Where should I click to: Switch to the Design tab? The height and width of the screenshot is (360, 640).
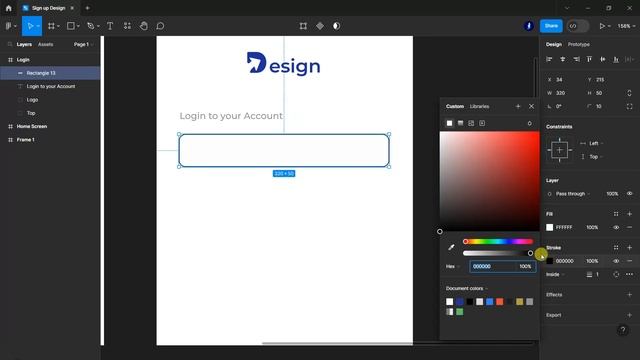pos(554,44)
